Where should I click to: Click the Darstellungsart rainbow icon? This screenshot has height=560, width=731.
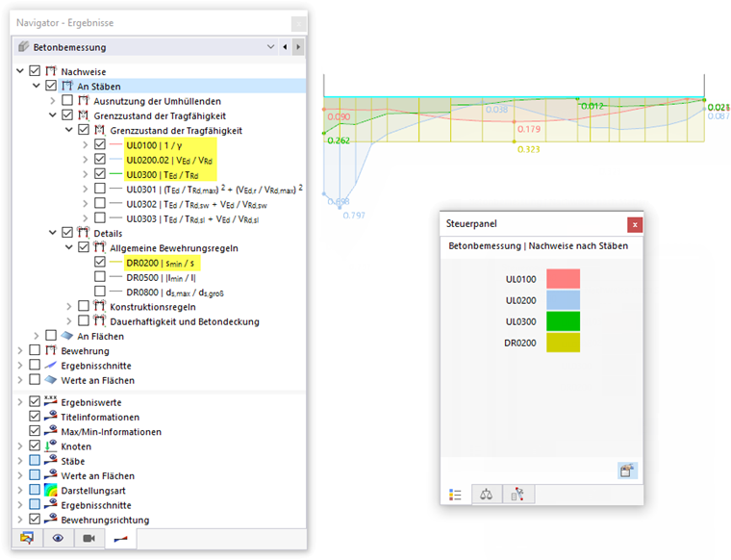50,490
